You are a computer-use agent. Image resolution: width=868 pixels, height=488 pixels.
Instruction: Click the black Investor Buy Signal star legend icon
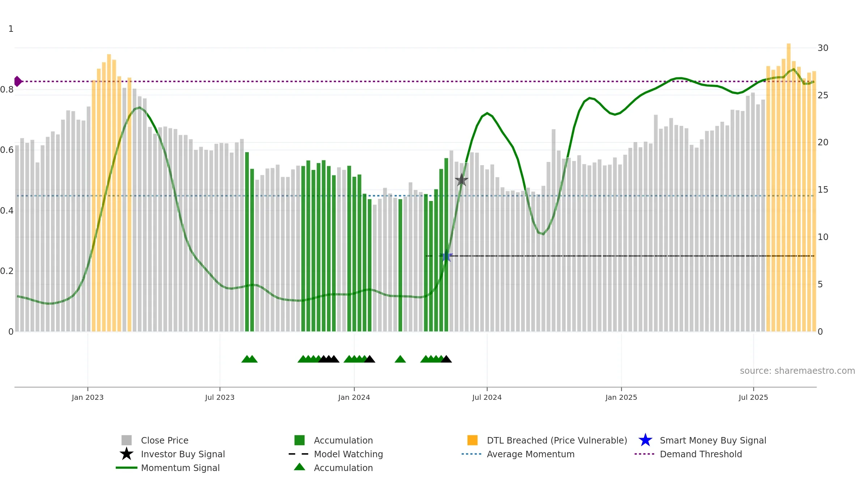(127, 454)
